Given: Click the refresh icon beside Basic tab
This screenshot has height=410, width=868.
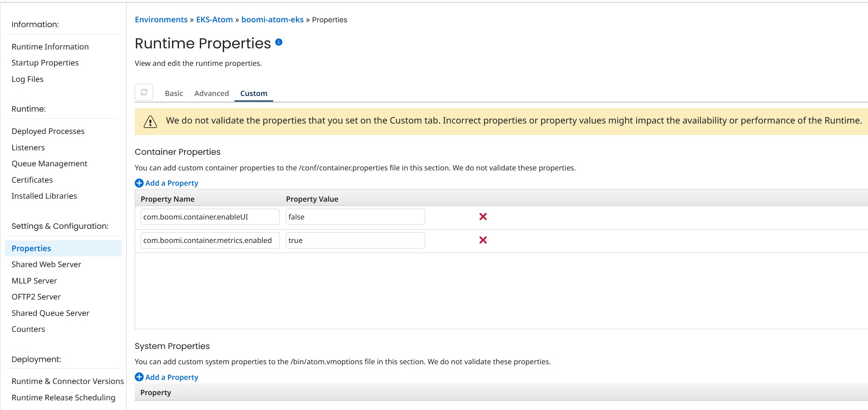Looking at the screenshot, I should coord(144,92).
